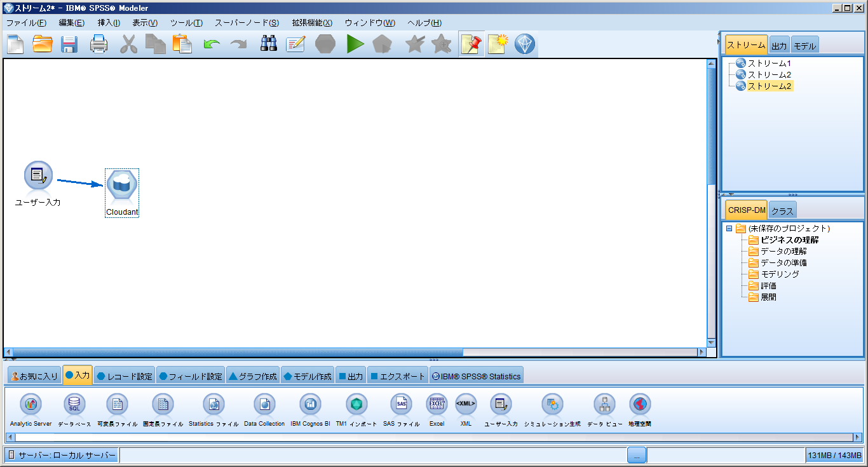868x467 pixels.
Task: Open stream properties notepad icon
Action: 295,44
